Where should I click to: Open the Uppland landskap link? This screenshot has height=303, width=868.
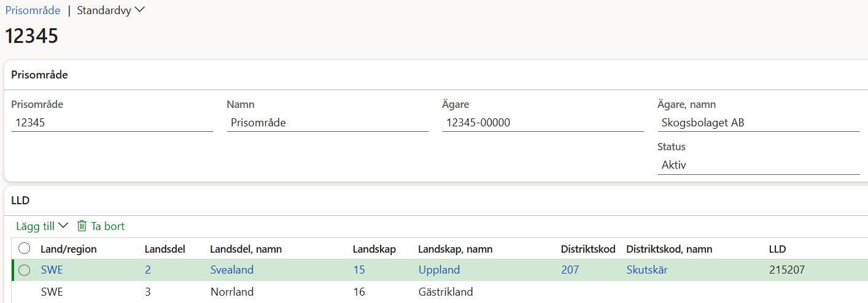click(439, 270)
